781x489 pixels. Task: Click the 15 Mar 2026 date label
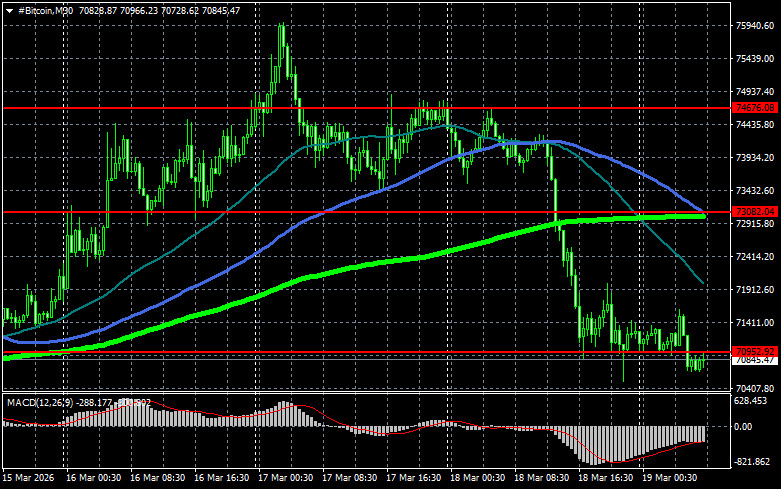tap(28, 478)
